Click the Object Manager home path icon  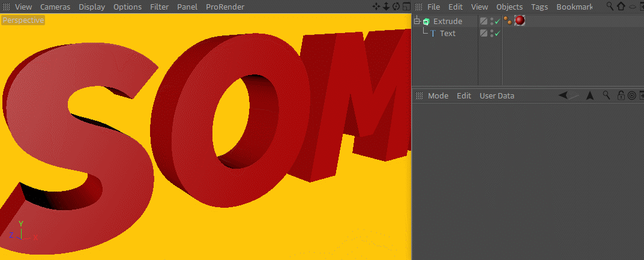[621, 7]
